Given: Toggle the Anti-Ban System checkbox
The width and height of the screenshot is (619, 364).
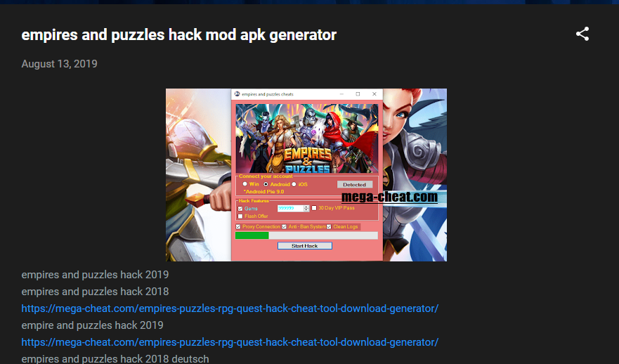Looking at the screenshot, I should pos(285,226).
